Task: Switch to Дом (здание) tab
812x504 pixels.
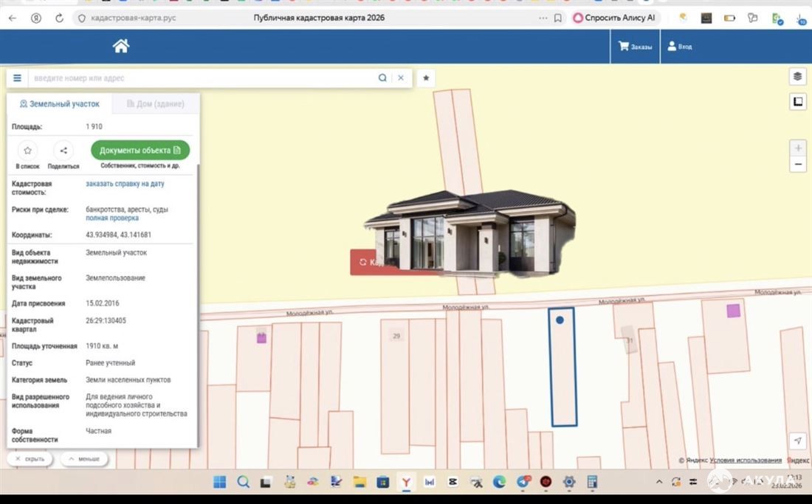Action: coord(155,104)
